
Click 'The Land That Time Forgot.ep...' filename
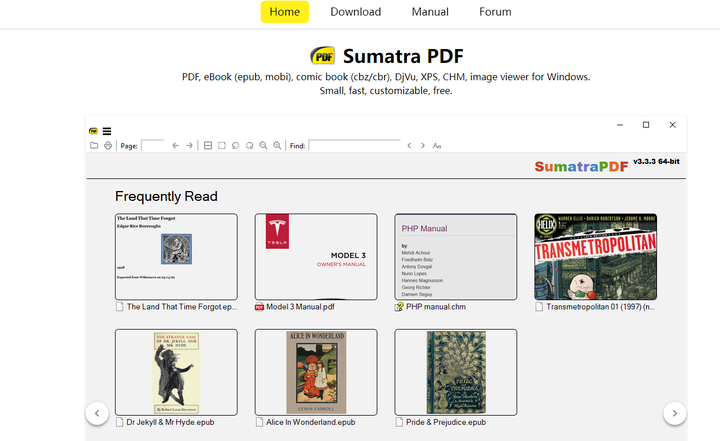[x=182, y=307]
